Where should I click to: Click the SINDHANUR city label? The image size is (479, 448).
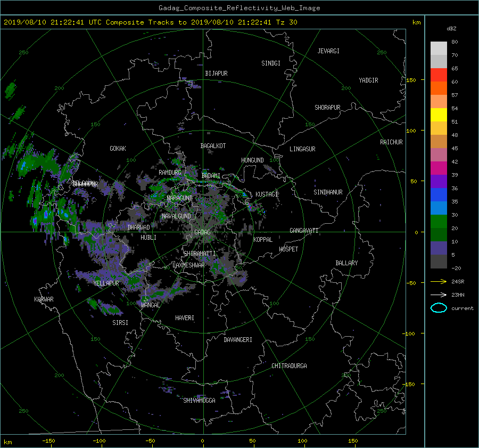tap(328, 192)
